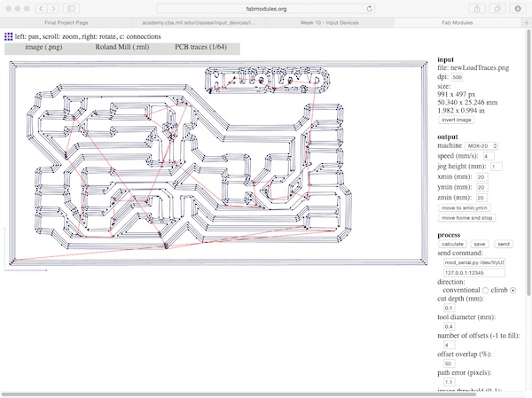The height and width of the screenshot is (398, 532).
Task: Open the Roland Mill (.rml) output menu
Action: pyautogui.click(x=122, y=47)
